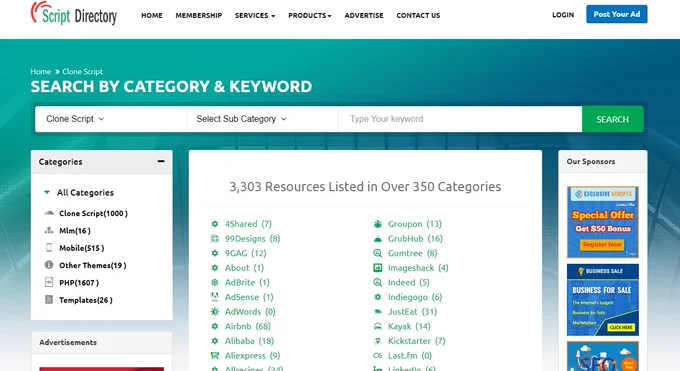
Task: Click the hierarchy icon beside Mlm
Action: pyautogui.click(x=49, y=230)
